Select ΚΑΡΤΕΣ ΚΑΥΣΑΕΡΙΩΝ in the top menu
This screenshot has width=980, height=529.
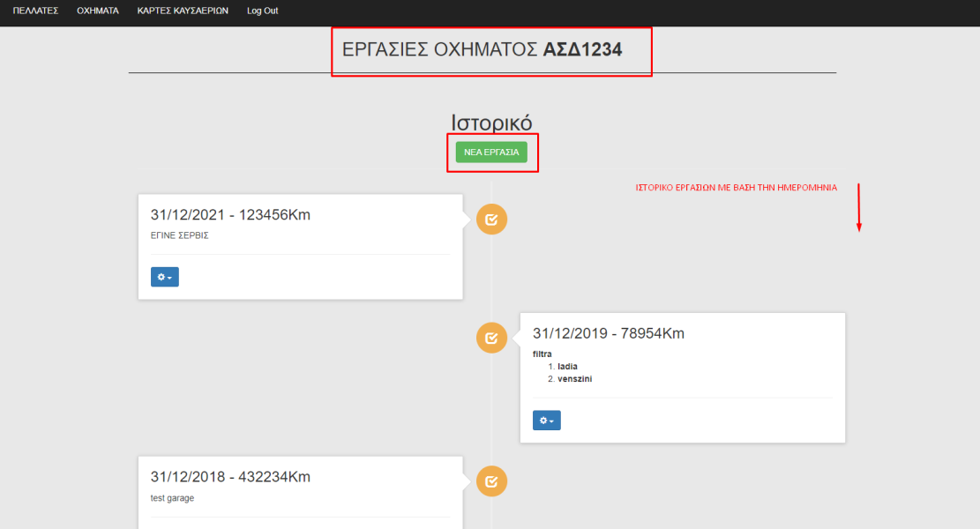[x=183, y=11]
